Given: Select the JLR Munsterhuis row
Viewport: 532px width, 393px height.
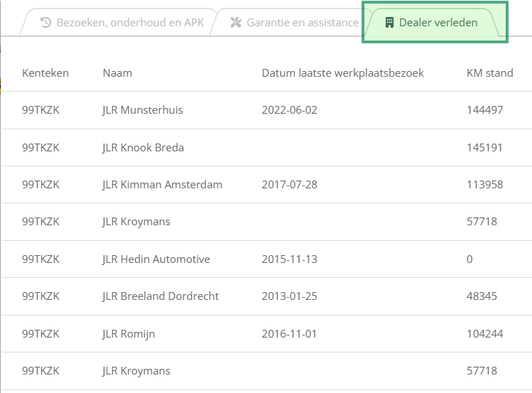Looking at the screenshot, I should click(x=266, y=110).
